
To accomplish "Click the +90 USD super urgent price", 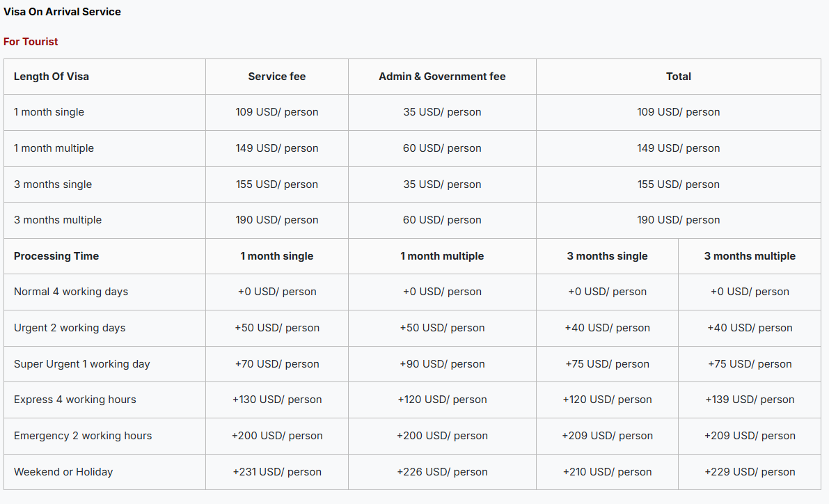I will [x=442, y=364].
